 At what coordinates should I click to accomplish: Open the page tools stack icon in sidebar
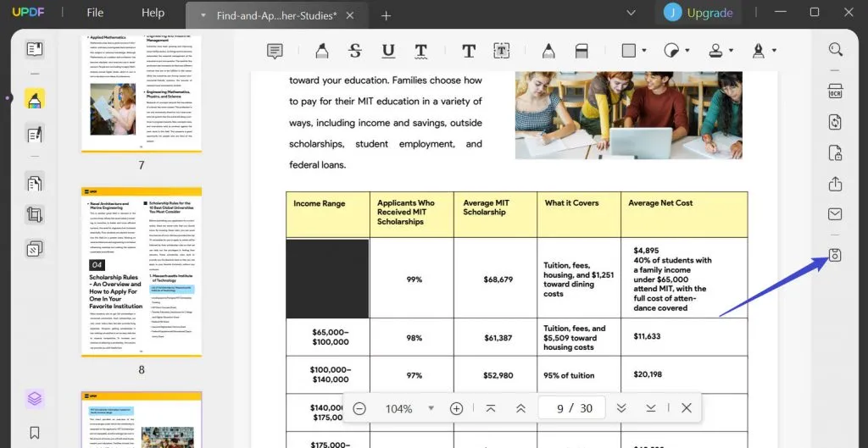click(x=35, y=249)
